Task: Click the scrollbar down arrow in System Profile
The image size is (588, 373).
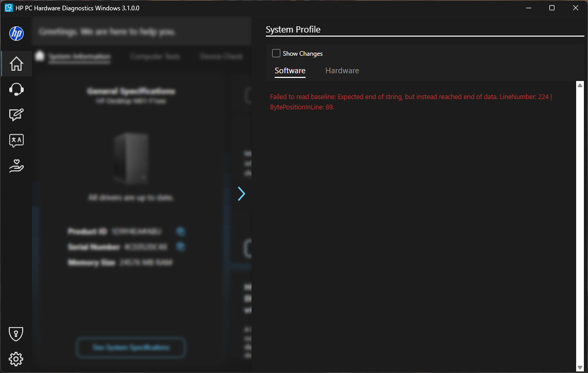Action: pos(580,367)
